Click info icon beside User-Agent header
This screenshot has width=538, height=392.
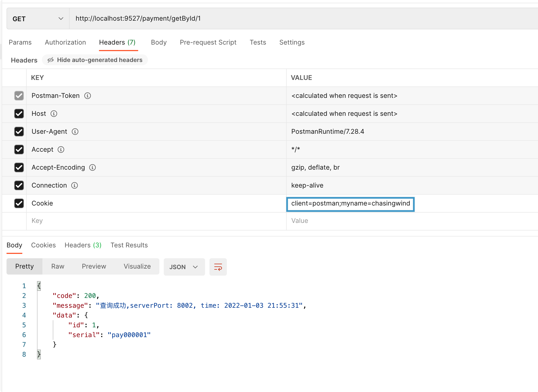coord(75,132)
